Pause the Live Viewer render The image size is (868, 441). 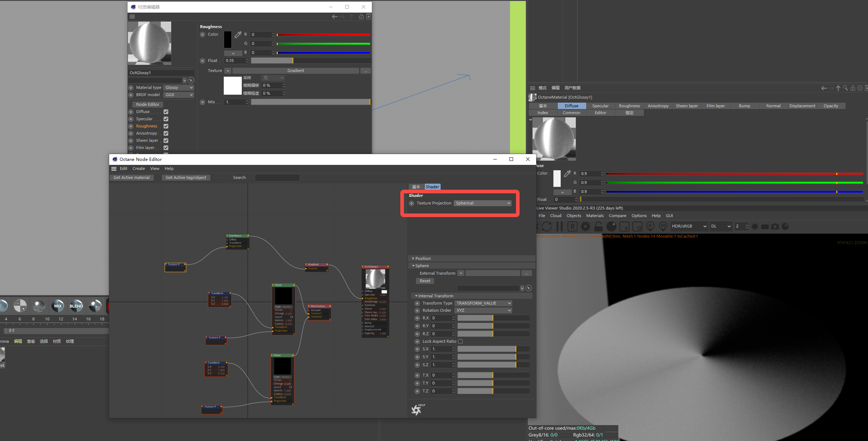tap(560, 226)
